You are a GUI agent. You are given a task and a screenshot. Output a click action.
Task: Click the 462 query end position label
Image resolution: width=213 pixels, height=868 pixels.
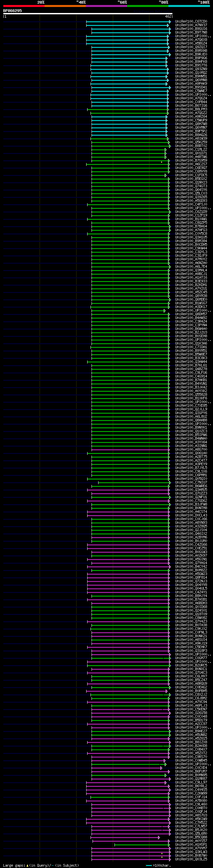168,17
